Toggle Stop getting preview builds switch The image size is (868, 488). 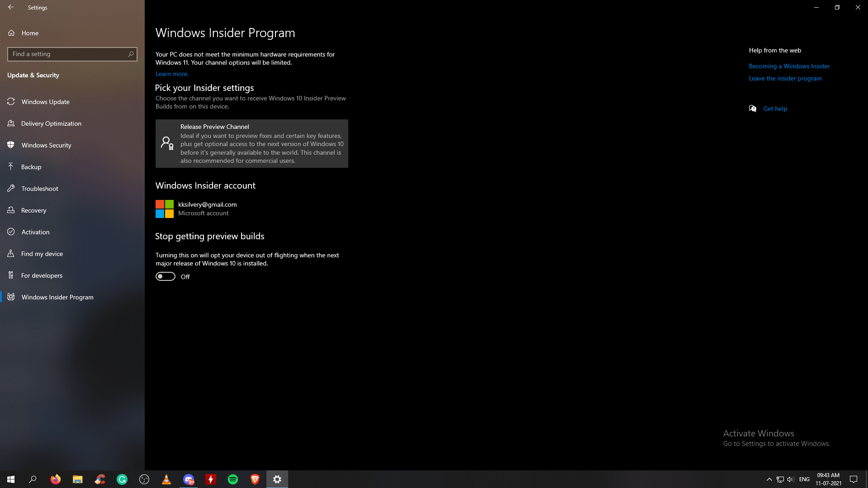166,276
